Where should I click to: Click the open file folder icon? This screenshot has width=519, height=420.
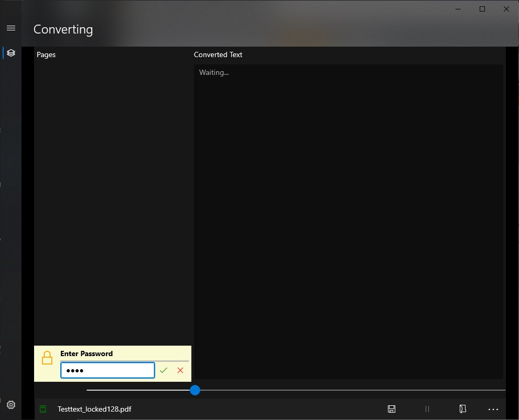pos(463,409)
